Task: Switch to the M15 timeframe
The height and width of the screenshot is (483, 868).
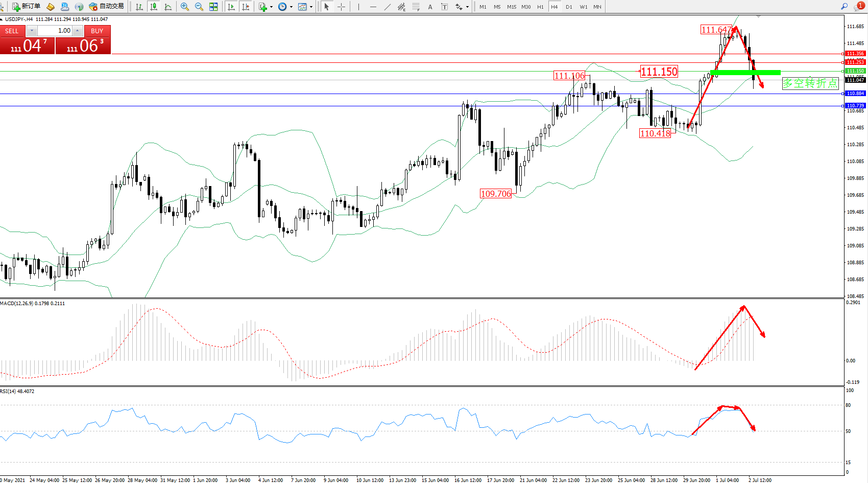Action: pyautogui.click(x=511, y=7)
